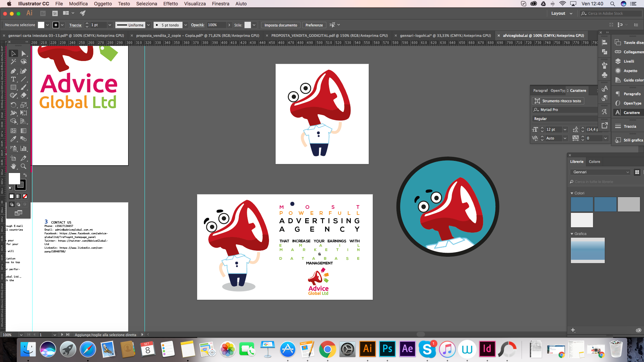Select the Rectangle tool
Screen dimensions: 644x362
pos(13,87)
